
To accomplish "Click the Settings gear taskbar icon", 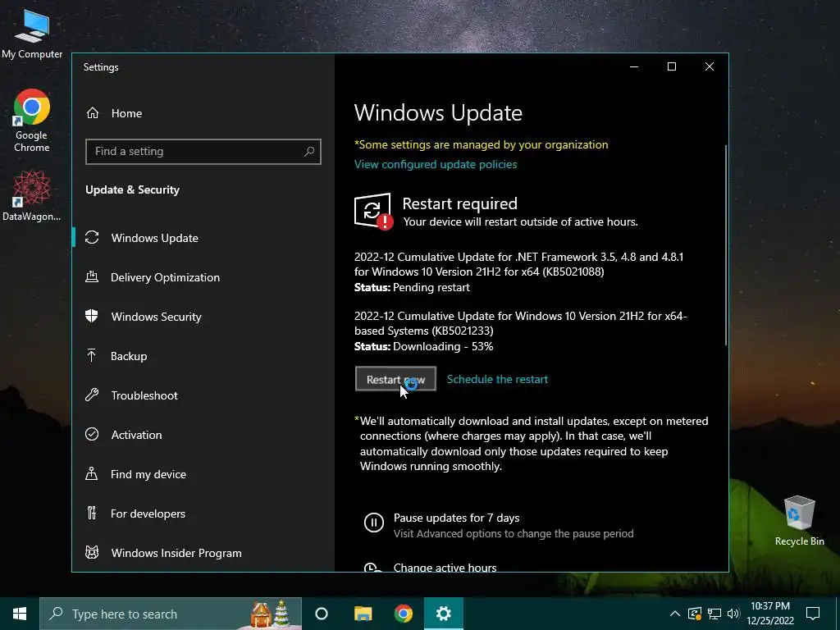I will (444, 614).
